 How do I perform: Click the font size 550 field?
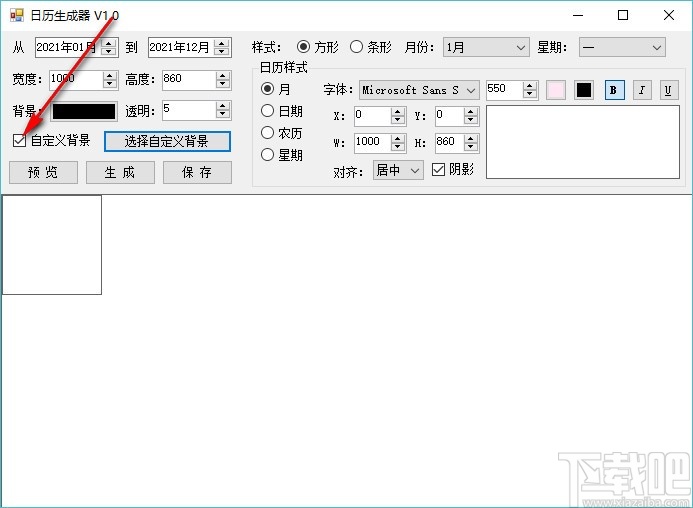[504, 90]
